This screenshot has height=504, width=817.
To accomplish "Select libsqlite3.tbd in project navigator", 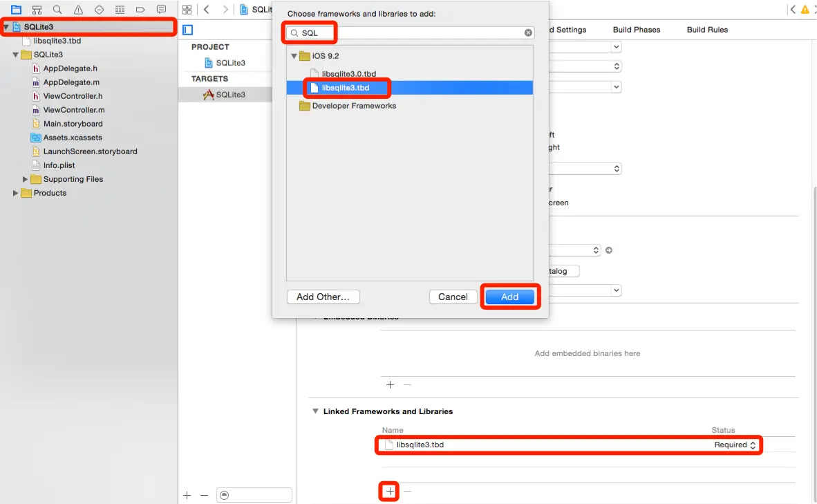I will pyautogui.click(x=57, y=41).
